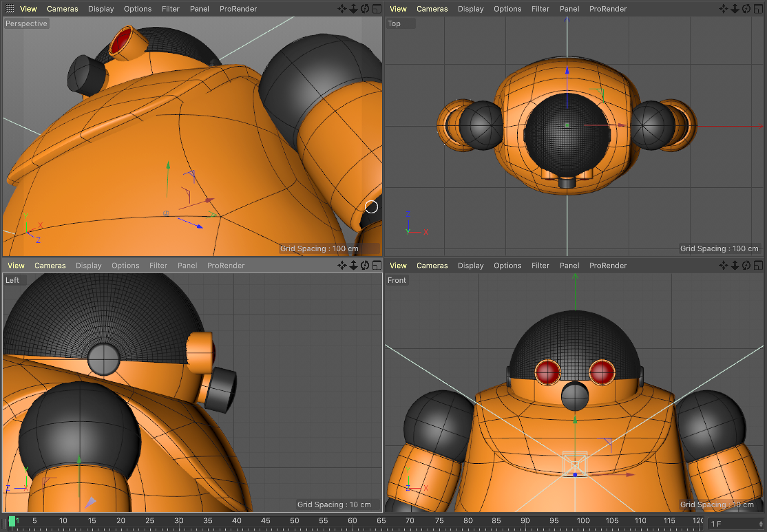Click the grip icon beside Perspective View menu
This screenshot has width=767, height=532.
tap(10, 9)
